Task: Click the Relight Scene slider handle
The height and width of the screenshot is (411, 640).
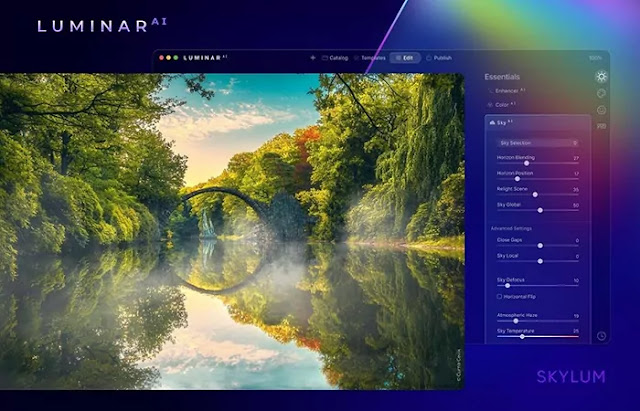Action: point(535,195)
